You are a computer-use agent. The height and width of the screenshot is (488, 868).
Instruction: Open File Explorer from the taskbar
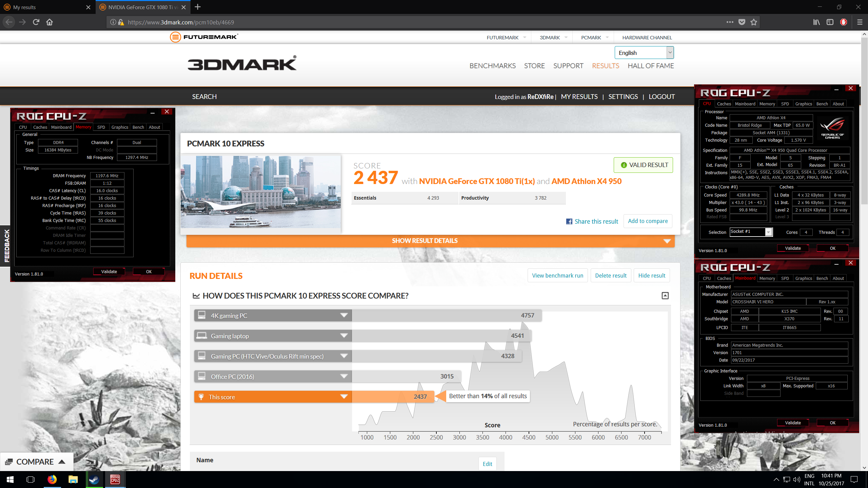click(x=73, y=480)
